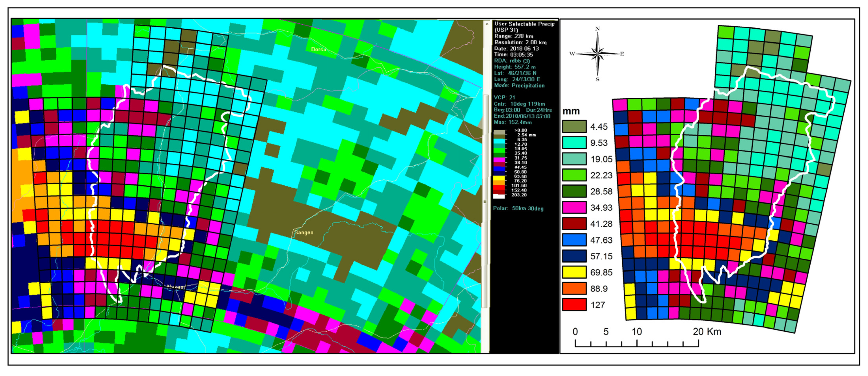
Task: Click the Sangeo town label on map
Action: 304,232
